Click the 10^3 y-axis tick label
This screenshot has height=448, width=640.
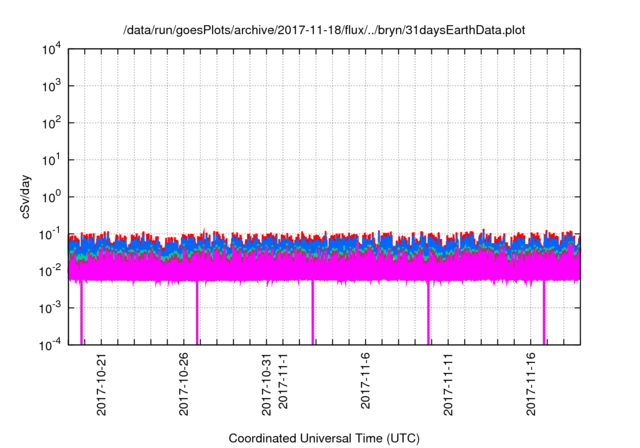click(x=51, y=86)
